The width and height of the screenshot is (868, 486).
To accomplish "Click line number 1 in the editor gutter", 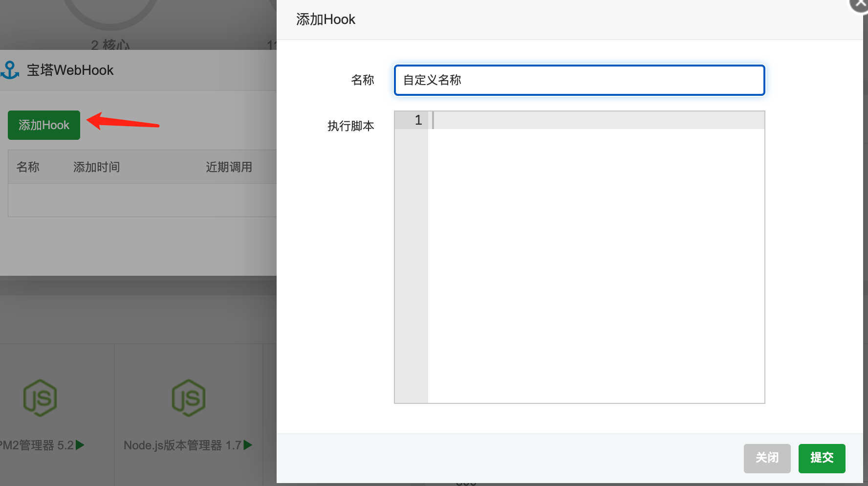I will tap(418, 120).
